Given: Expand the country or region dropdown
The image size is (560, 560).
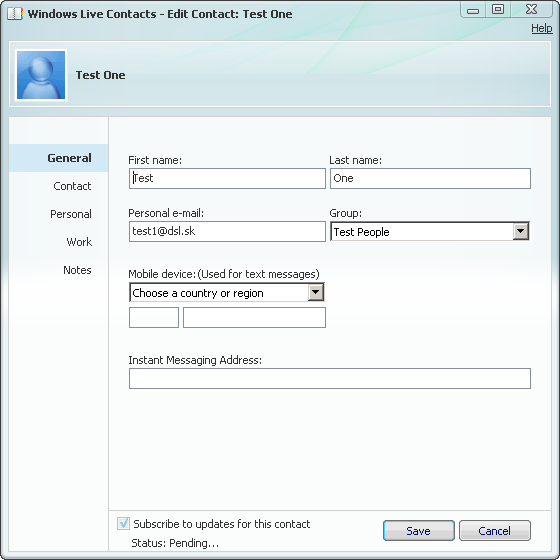Looking at the screenshot, I should [316, 292].
